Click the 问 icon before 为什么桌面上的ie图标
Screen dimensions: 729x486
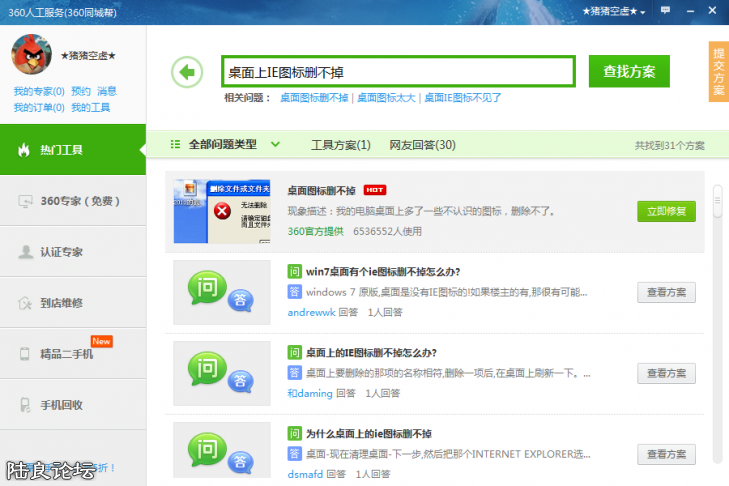(x=294, y=433)
